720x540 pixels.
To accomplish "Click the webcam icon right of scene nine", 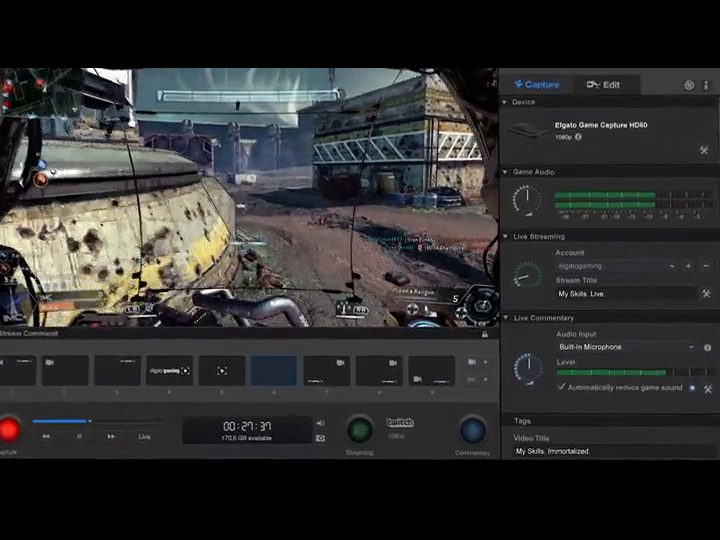I will coord(472,362).
